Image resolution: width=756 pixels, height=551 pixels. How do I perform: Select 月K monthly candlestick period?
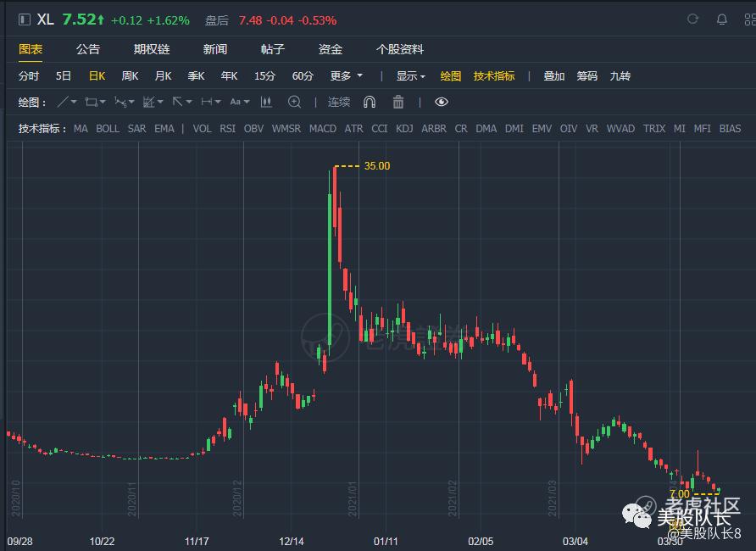point(163,76)
